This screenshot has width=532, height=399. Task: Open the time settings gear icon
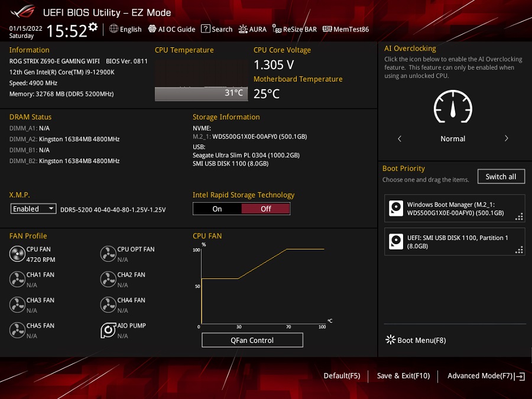pos(93,27)
